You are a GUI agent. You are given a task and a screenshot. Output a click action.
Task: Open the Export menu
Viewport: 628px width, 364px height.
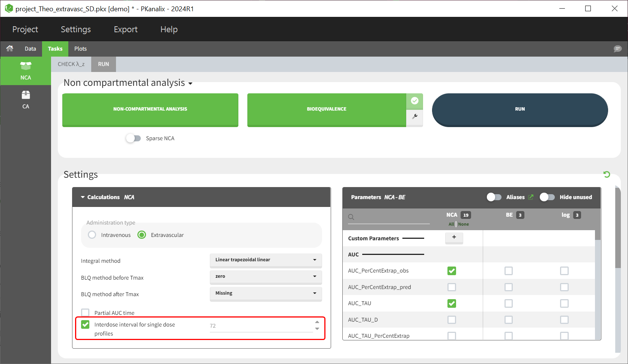click(x=125, y=29)
